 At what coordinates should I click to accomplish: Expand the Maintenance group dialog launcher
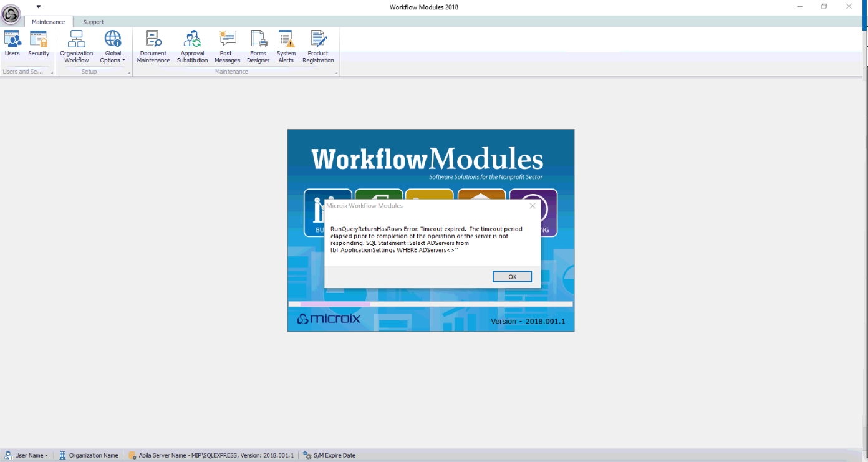point(336,73)
